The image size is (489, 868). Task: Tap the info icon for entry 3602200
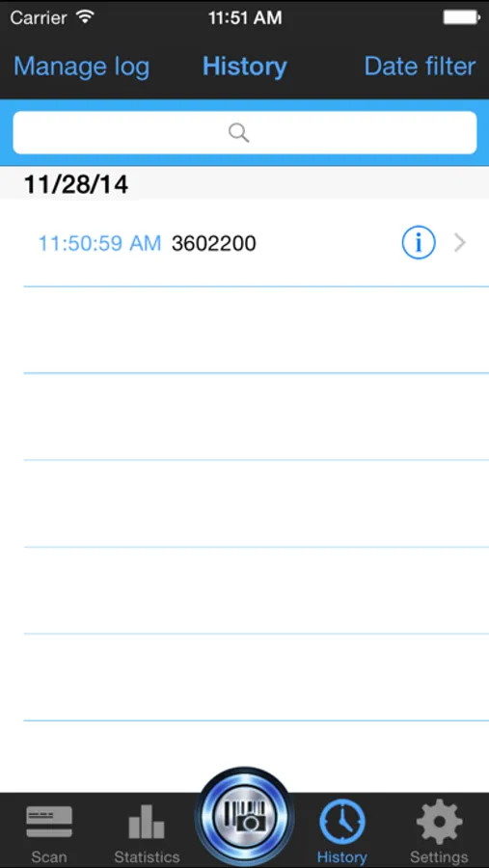(419, 242)
